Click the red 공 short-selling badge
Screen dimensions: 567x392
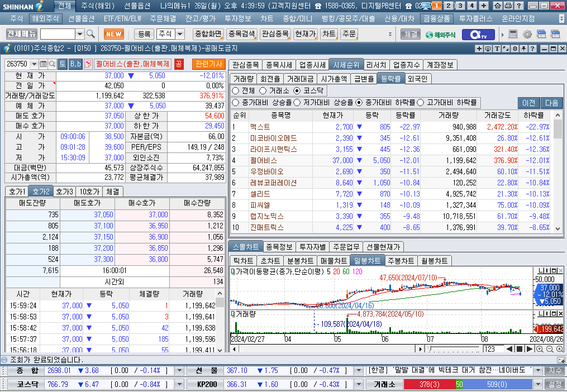pos(179,64)
